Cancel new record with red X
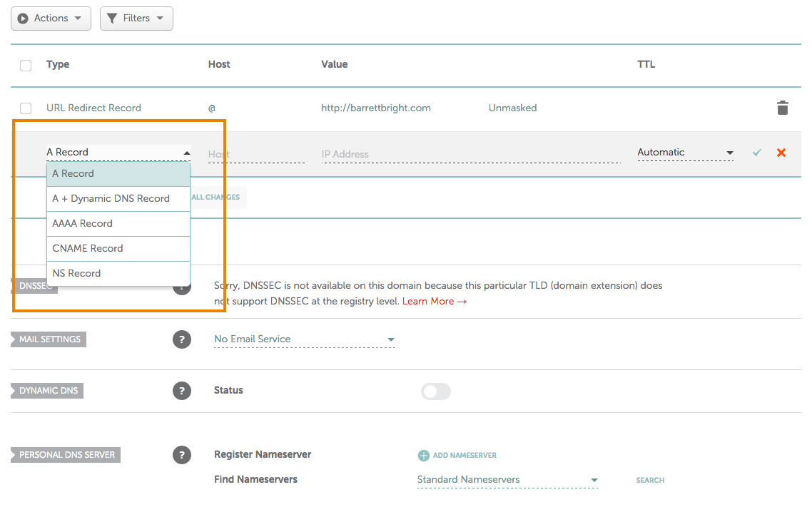Viewport: 812px width, 512px height. point(781,153)
